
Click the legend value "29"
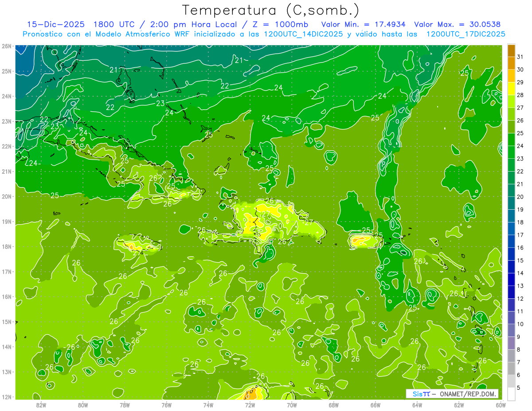pos(520,82)
